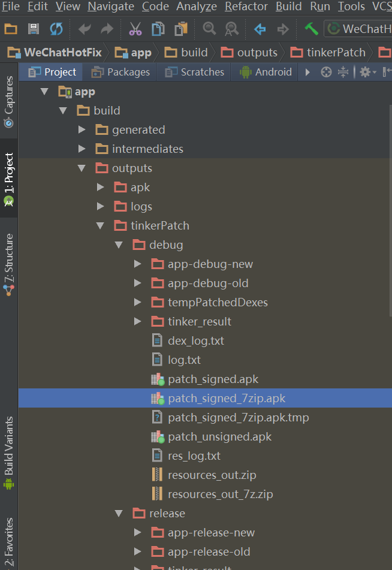Image resolution: width=392 pixels, height=570 pixels.
Task: Collapse the app module node
Action: [44, 91]
